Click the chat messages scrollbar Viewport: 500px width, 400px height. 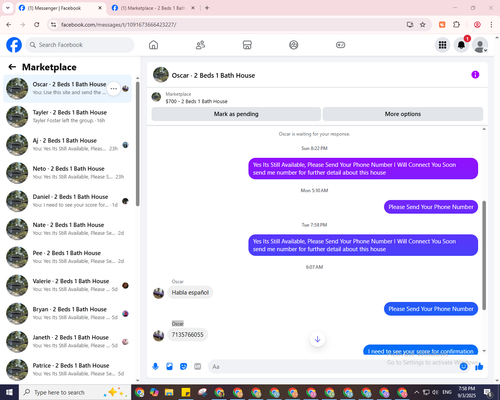click(x=484, y=255)
